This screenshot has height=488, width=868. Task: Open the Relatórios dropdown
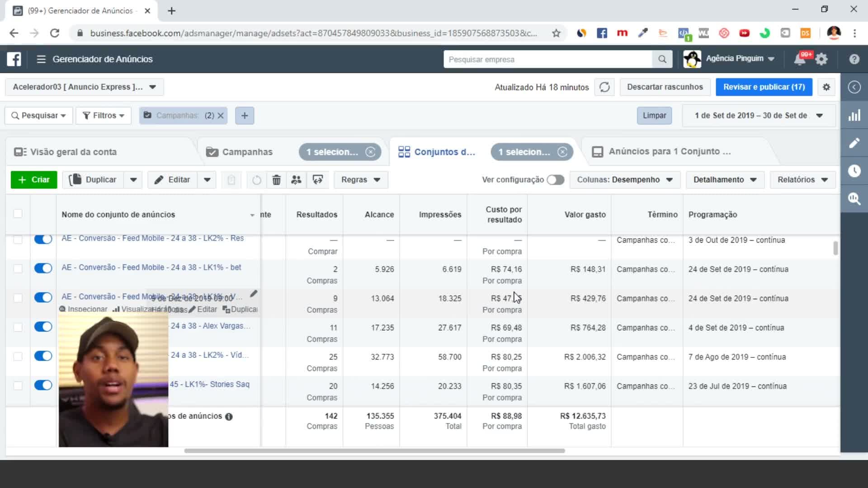tap(802, 180)
